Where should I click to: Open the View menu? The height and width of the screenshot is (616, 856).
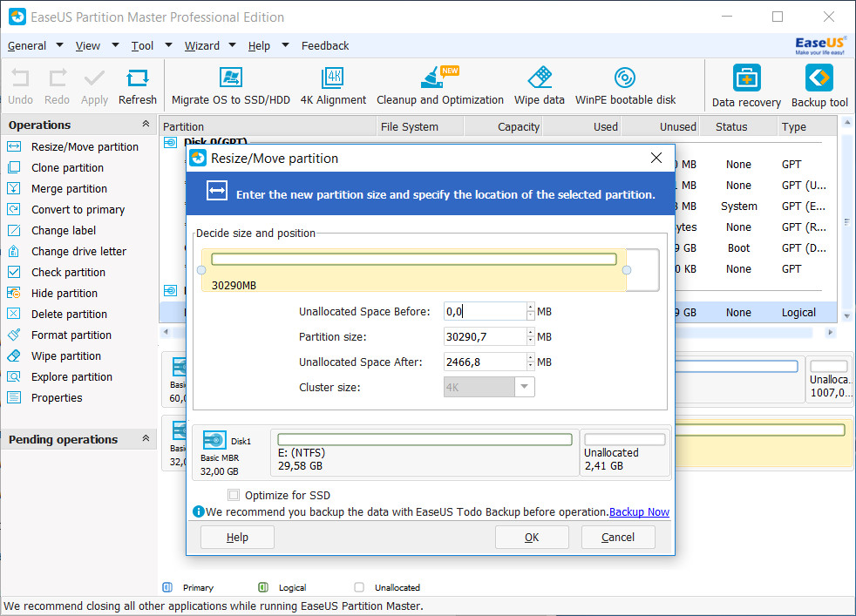87,46
